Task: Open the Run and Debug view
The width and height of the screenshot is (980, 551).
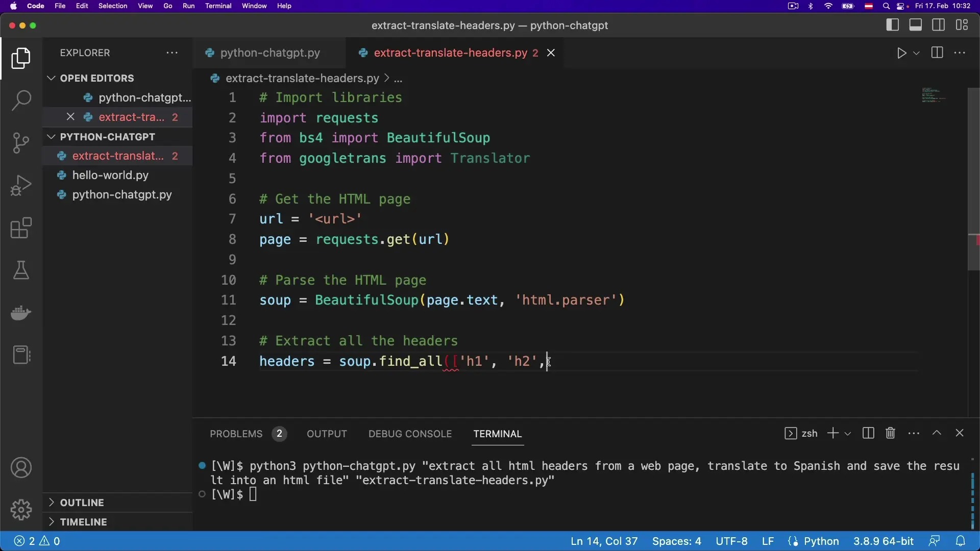Action: point(21,185)
